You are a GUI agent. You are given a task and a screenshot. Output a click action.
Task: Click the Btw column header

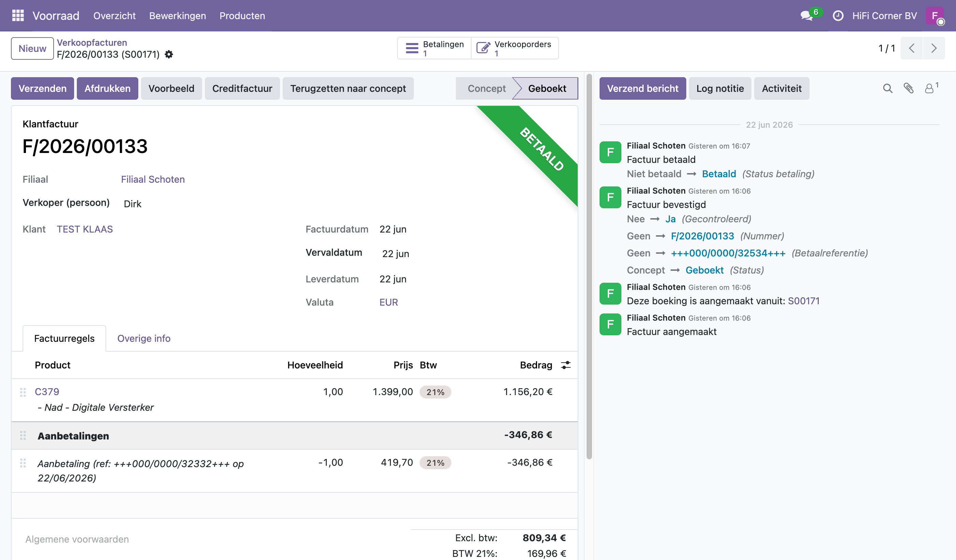pyautogui.click(x=428, y=365)
